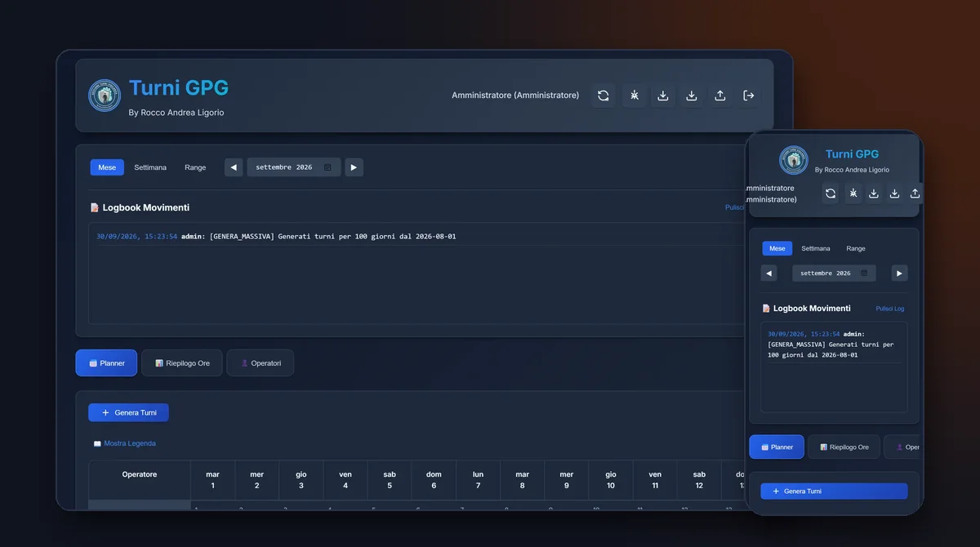Click desktop download icon beside the upload icon

pos(692,96)
